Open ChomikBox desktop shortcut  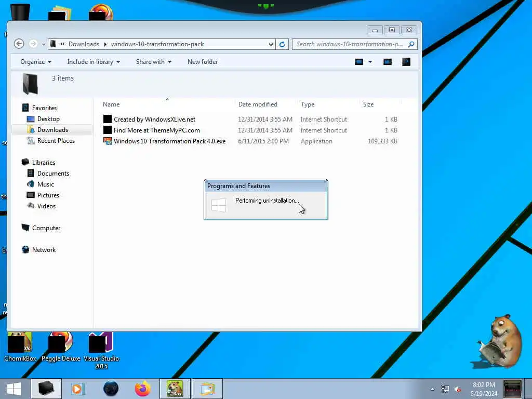(20, 348)
